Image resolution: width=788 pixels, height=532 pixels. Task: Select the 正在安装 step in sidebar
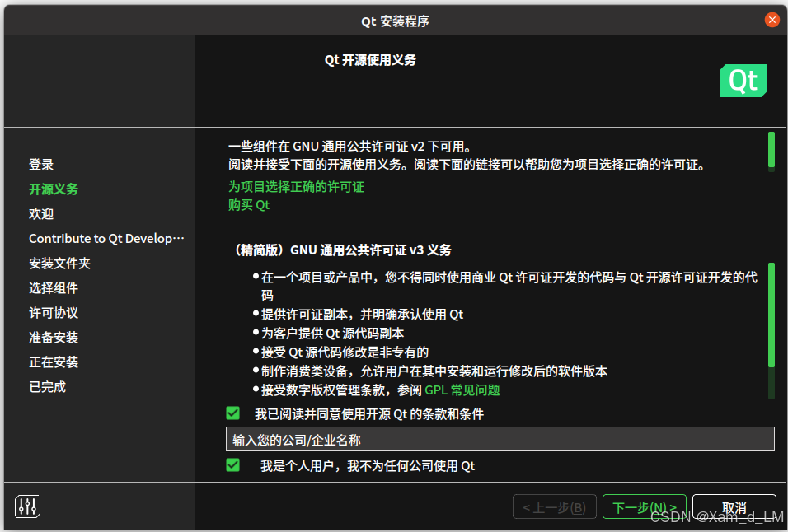pos(54,362)
